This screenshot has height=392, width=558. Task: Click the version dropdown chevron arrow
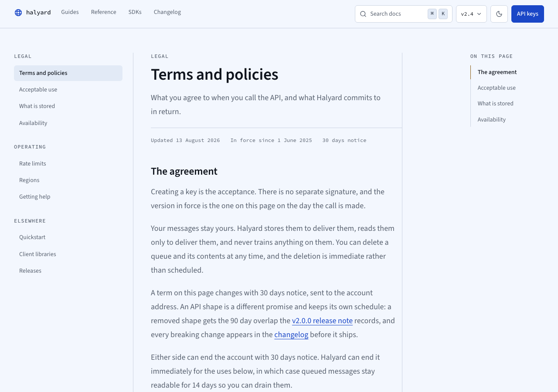click(x=479, y=14)
